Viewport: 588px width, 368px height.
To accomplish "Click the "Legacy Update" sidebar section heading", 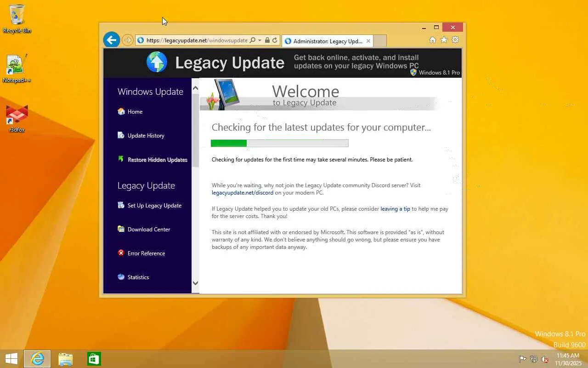I will tap(146, 185).
